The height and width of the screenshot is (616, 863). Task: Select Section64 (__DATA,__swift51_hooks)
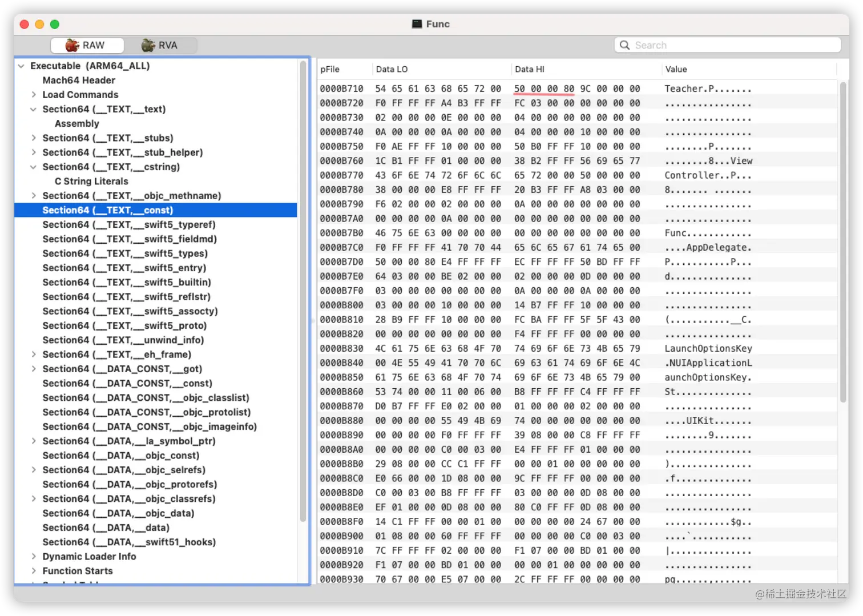(x=129, y=542)
